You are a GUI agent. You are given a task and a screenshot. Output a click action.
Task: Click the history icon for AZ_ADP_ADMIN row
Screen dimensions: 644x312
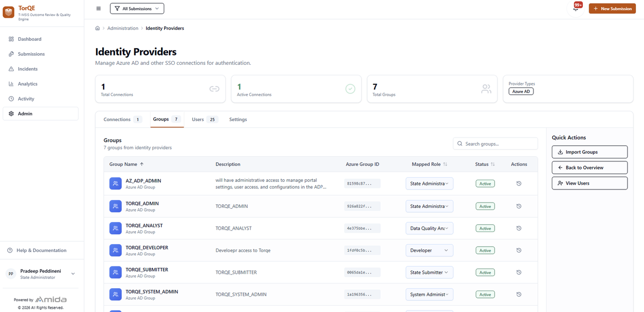[x=519, y=183]
